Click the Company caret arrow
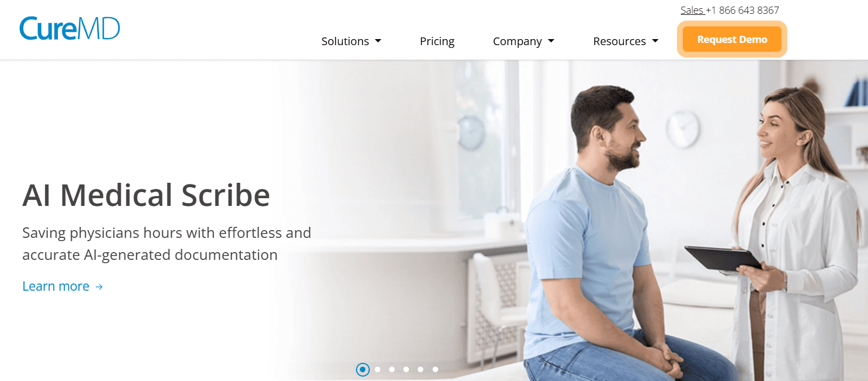The height and width of the screenshot is (381, 868). coord(551,41)
